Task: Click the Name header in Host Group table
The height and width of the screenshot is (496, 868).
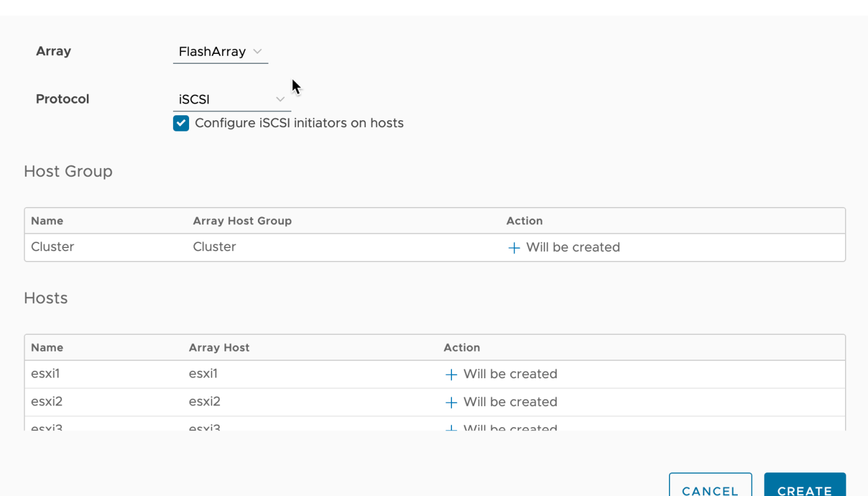Action: [x=47, y=221]
